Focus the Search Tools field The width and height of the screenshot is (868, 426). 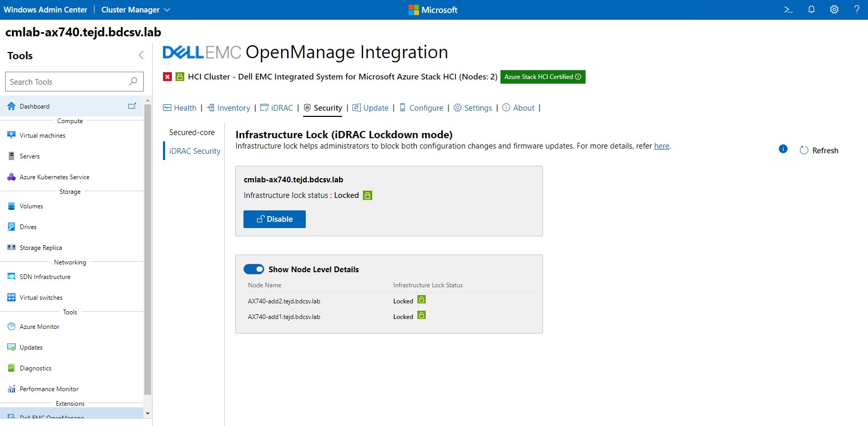click(x=67, y=82)
